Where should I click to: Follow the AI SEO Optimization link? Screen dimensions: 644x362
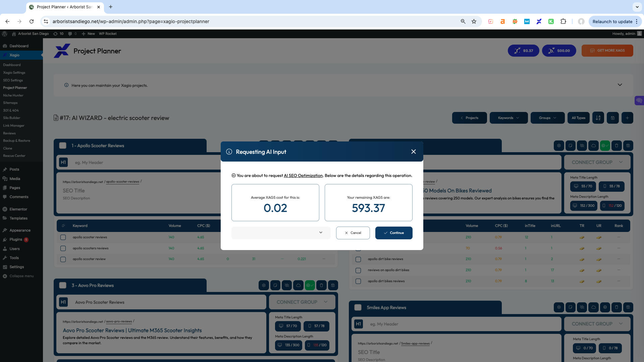[x=303, y=176]
